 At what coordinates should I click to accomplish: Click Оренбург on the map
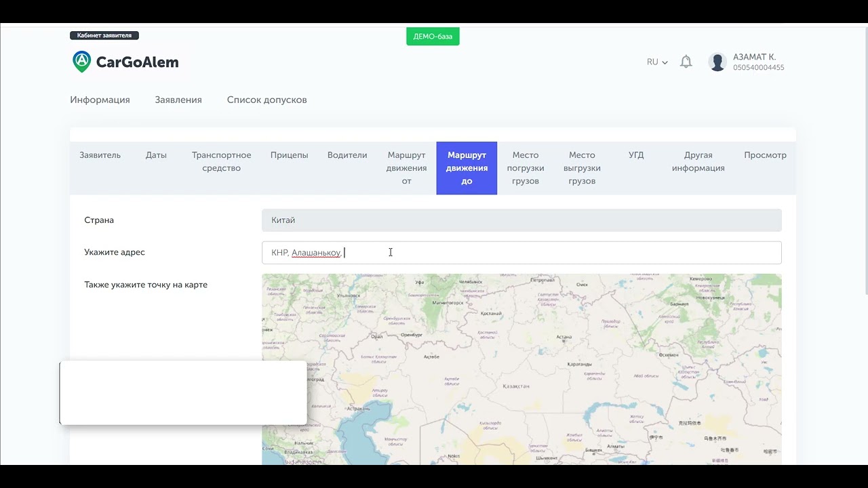pos(412,334)
